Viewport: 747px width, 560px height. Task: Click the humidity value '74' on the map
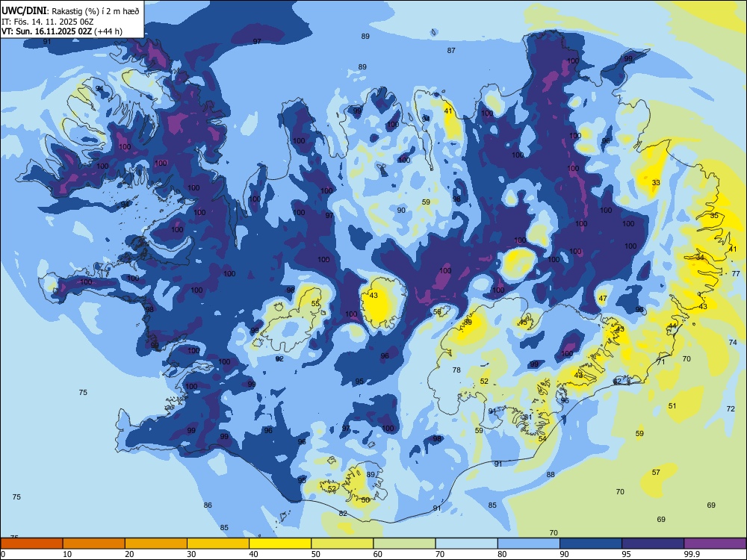coord(733,343)
